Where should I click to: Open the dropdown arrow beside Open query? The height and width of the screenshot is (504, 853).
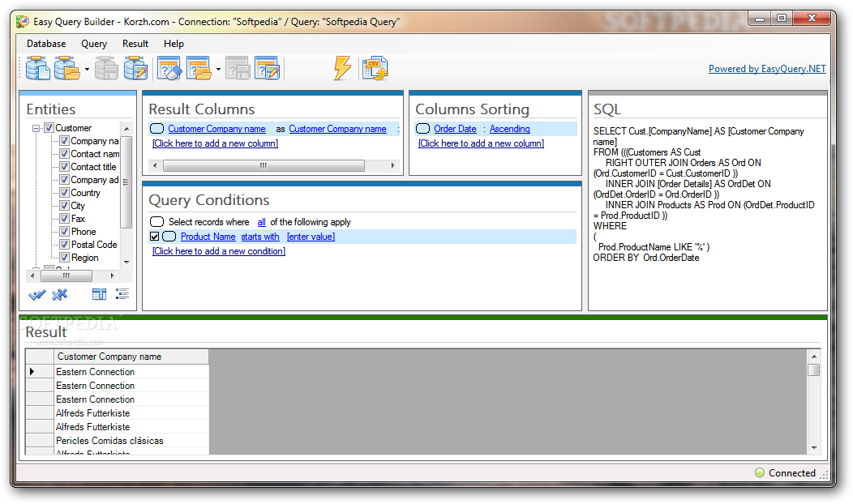218,69
